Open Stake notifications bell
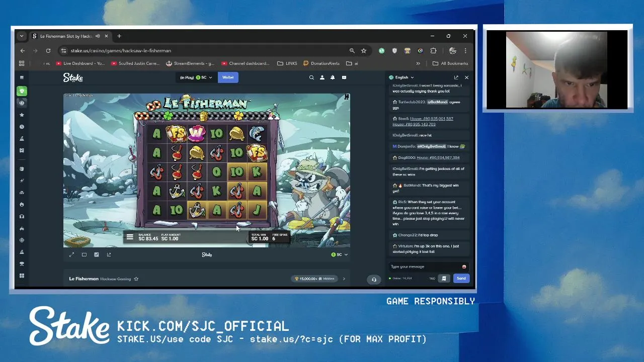The height and width of the screenshot is (362, 644). (333, 77)
